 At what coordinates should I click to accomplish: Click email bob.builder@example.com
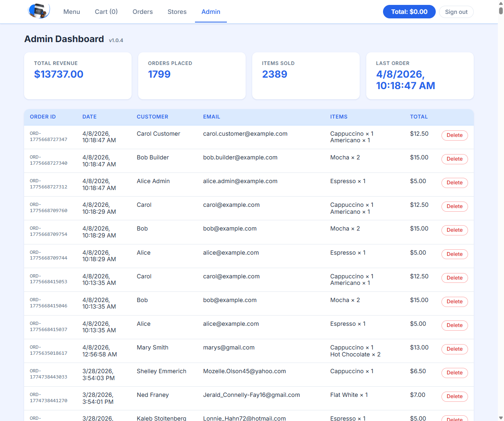[240, 157]
